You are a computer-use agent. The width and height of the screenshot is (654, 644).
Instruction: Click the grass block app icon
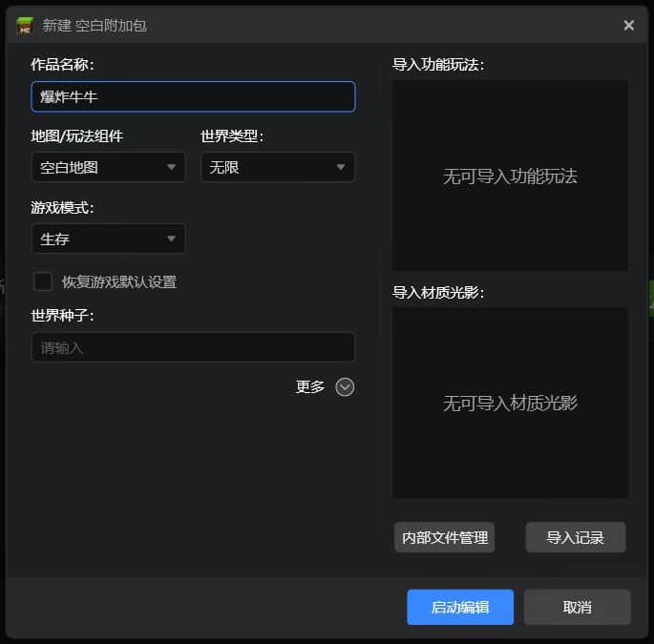coord(25,26)
